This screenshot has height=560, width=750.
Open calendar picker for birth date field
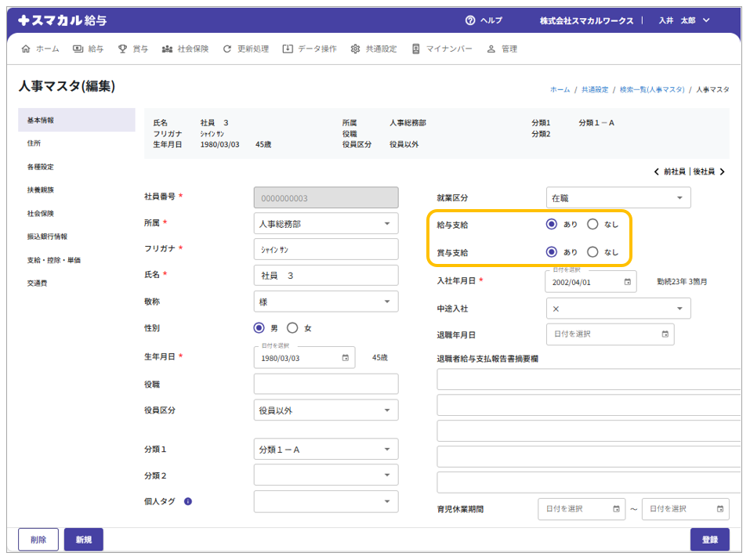(x=345, y=358)
